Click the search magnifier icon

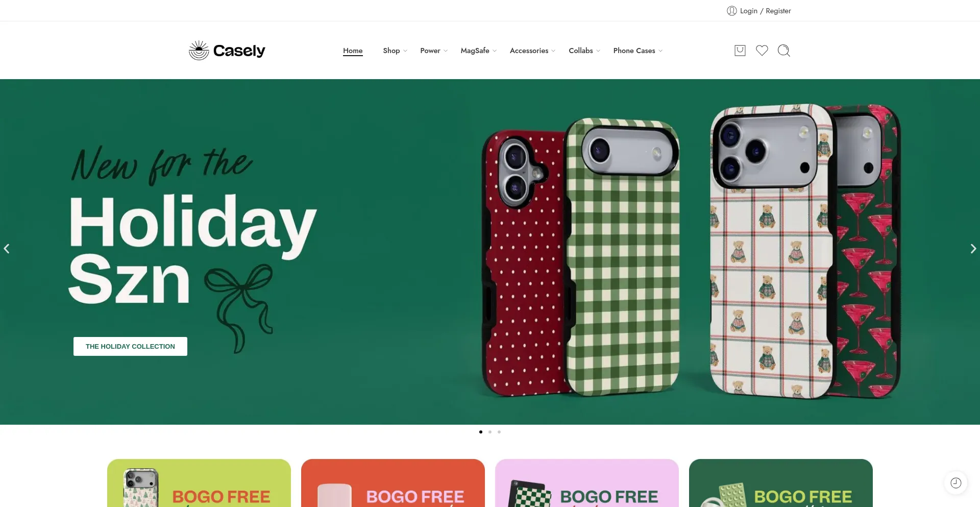(x=784, y=51)
